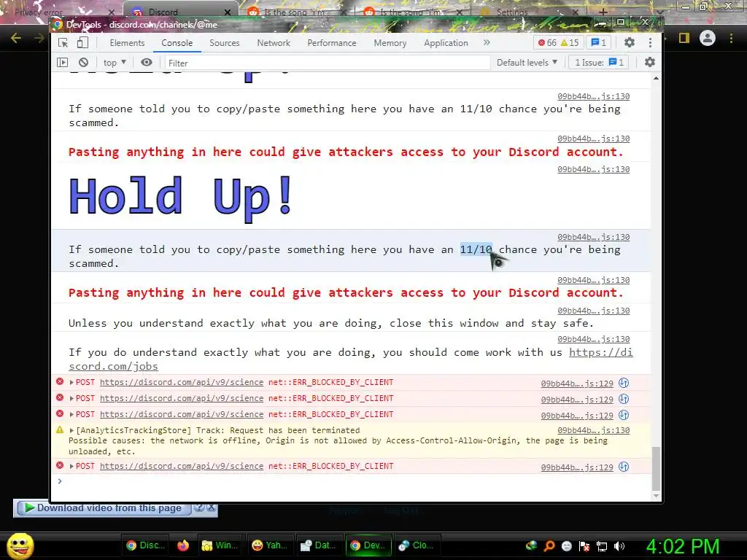Open first POST error's api/v9/science URL
Image resolution: width=747 pixels, height=560 pixels.
[x=182, y=382]
